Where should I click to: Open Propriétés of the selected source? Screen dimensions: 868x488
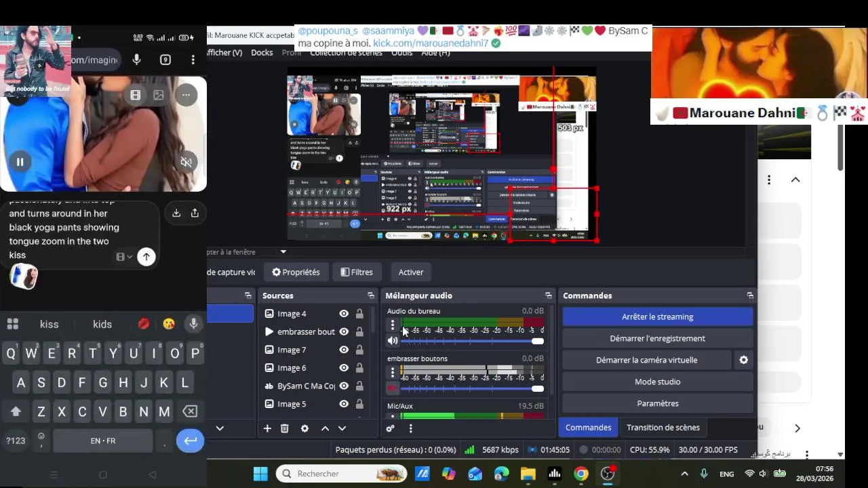296,272
